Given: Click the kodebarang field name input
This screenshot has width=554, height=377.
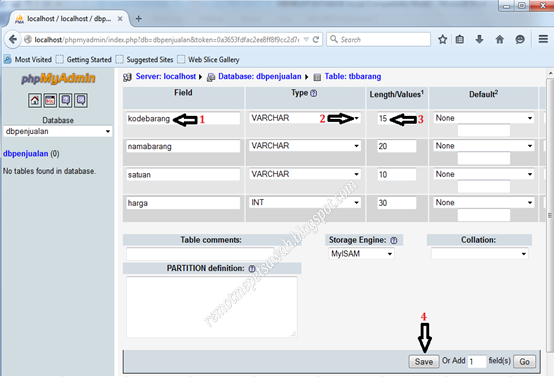Looking at the screenshot, I should [x=183, y=118].
